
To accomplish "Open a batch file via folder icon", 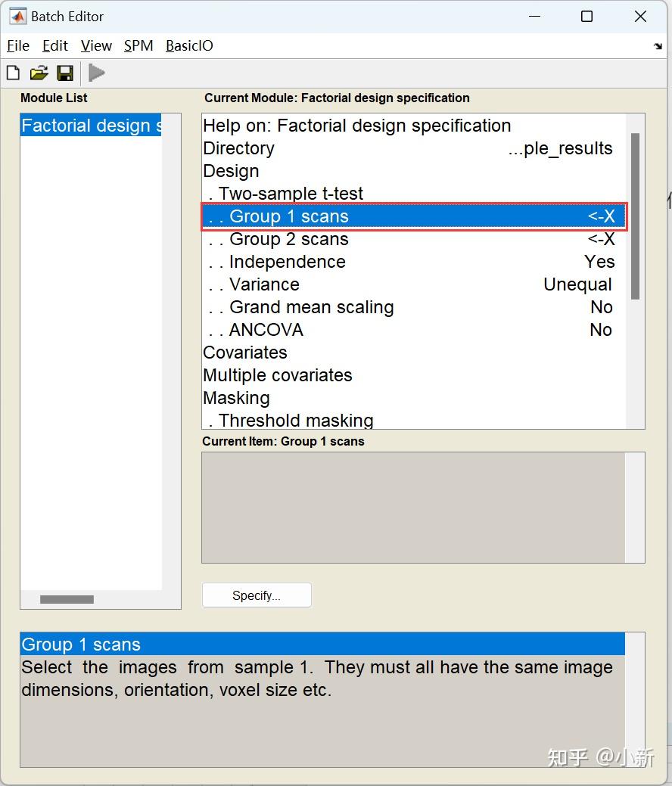I will click(x=39, y=73).
